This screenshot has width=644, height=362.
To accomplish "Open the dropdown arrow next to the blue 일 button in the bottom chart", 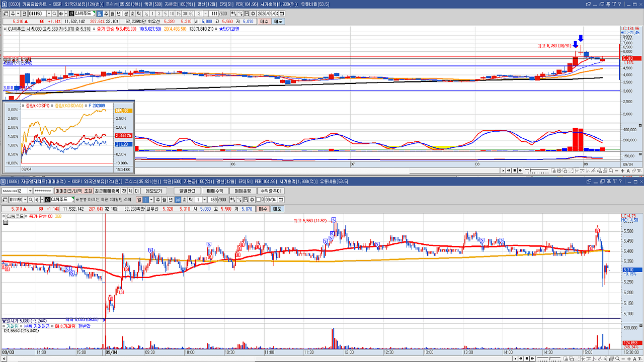I will coord(151,200).
